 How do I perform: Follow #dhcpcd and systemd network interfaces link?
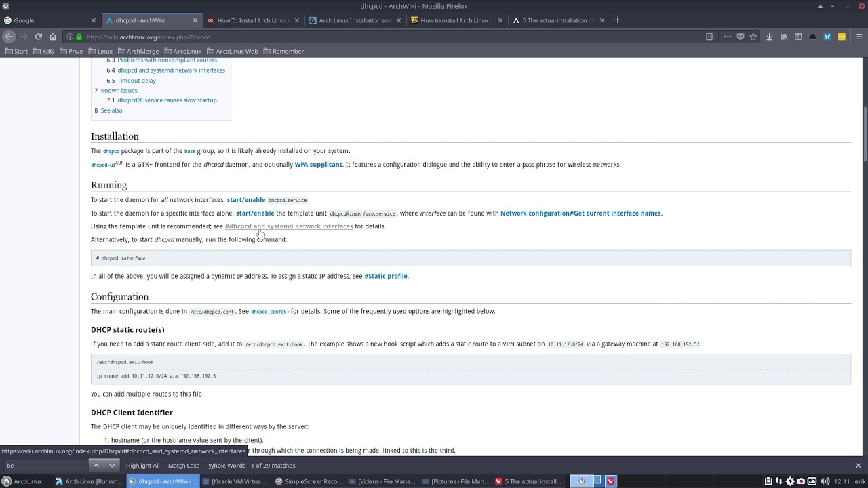[x=289, y=226]
